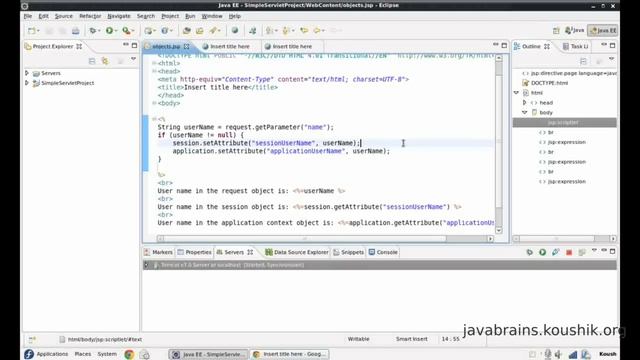640x360 pixels.
Task: Click the editor vertical scrollbar
Action: point(499,145)
